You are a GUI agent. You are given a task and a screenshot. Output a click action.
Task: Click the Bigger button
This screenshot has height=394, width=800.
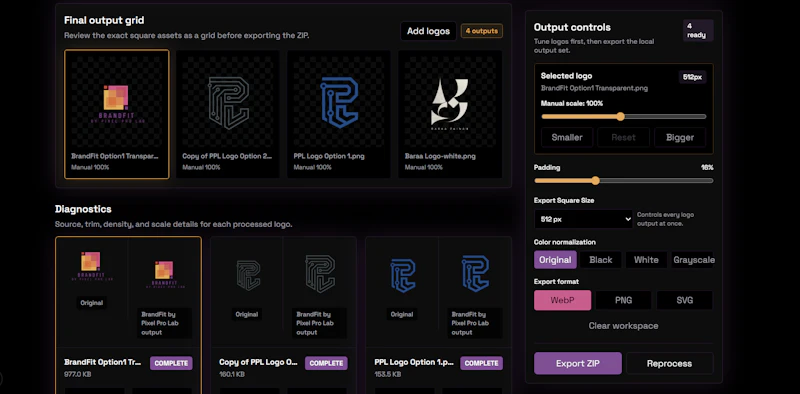(x=680, y=137)
